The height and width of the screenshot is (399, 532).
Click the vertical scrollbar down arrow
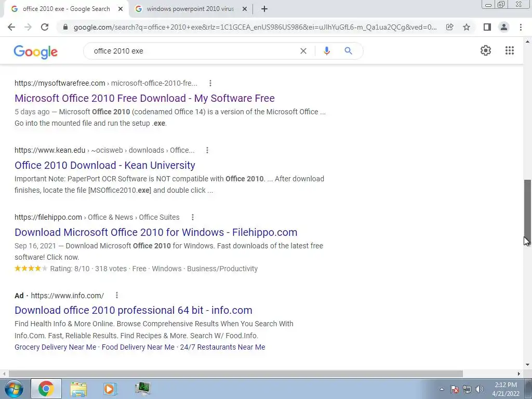527,365
